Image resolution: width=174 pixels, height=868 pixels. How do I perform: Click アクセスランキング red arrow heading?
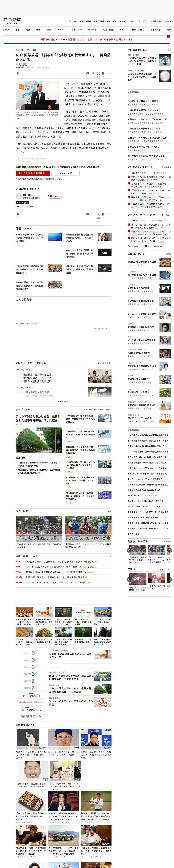click(x=140, y=167)
